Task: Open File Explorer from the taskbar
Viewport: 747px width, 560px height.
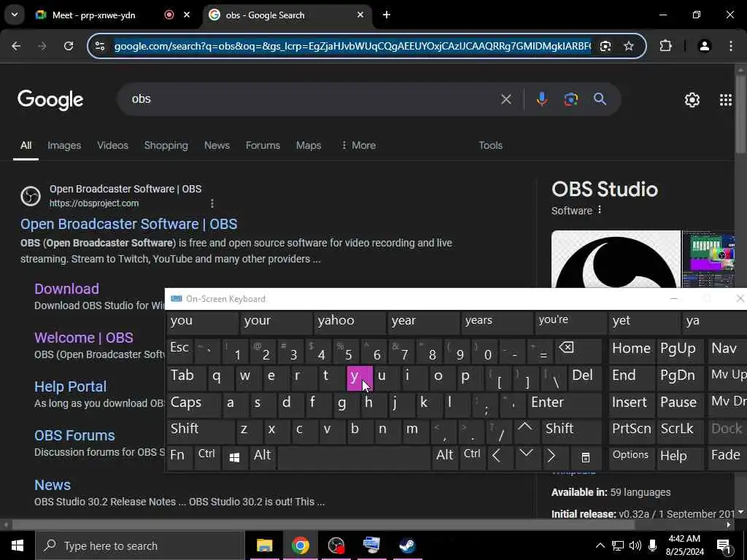Action: 264,545
